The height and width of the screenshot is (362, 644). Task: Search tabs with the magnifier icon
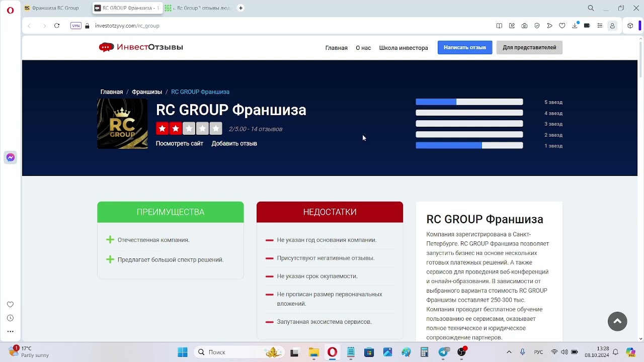tap(591, 8)
